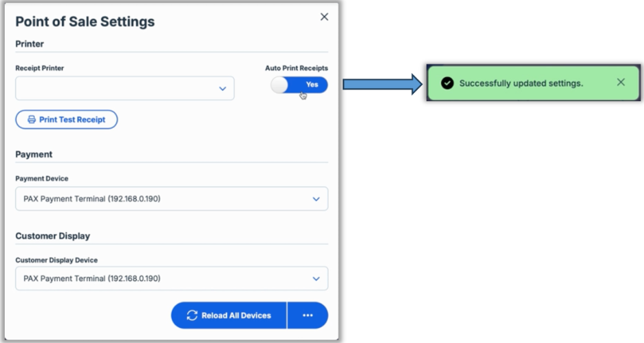The height and width of the screenshot is (343, 644).
Task: Dismiss the success notification with its X
Action: click(x=621, y=83)
